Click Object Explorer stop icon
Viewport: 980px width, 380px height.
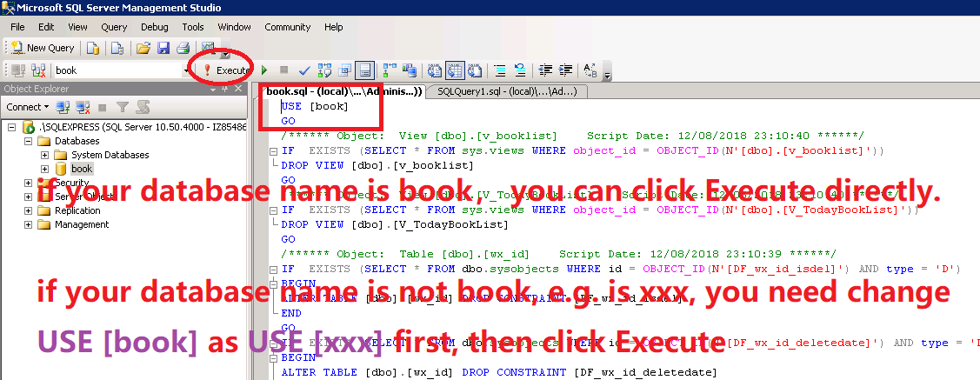(103, 107)
